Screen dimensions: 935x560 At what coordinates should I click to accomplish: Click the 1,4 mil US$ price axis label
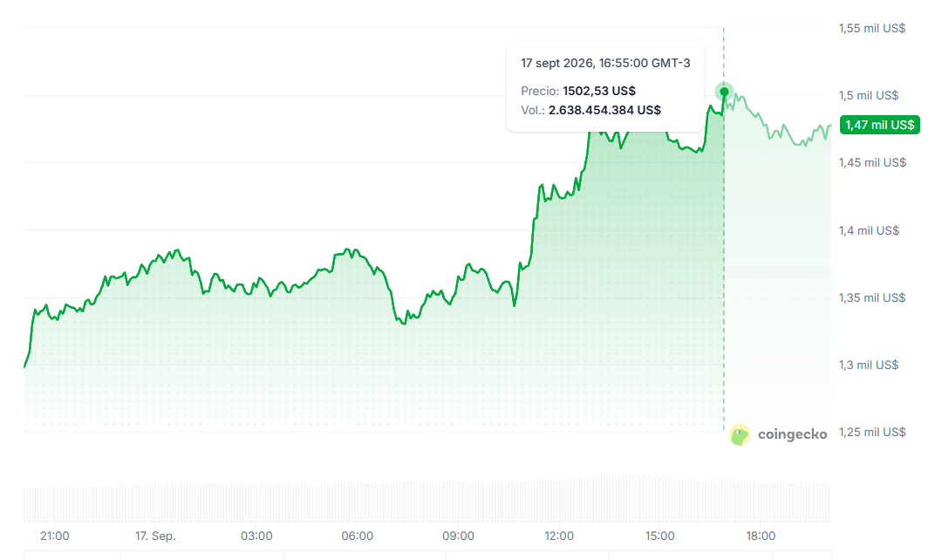869,230
